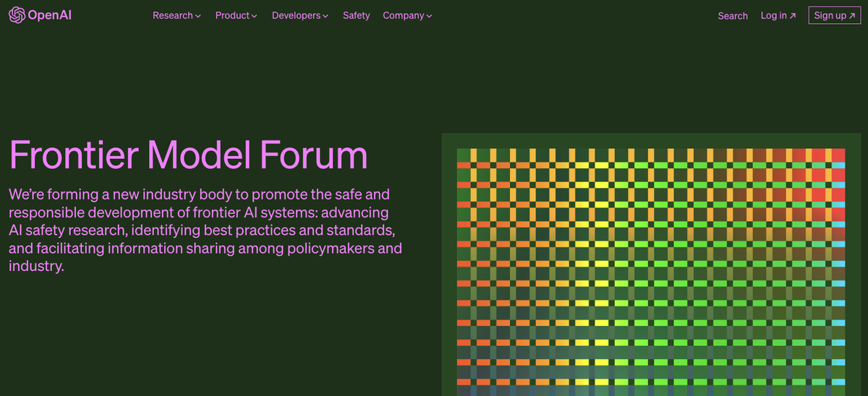
Task: Click the colorful checkered grid image
Action: point(650,272)
